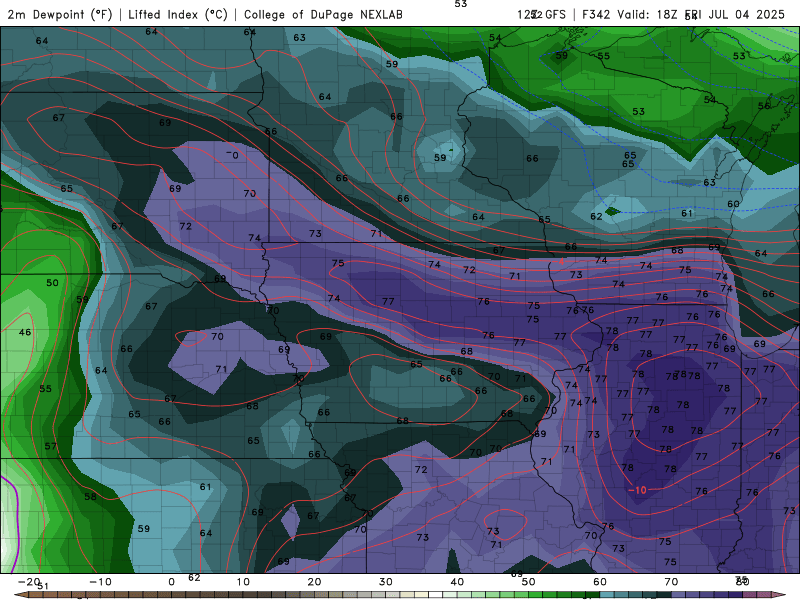
Task: Click the "10" label on the color scale
Action: click(x=243, y=582)
